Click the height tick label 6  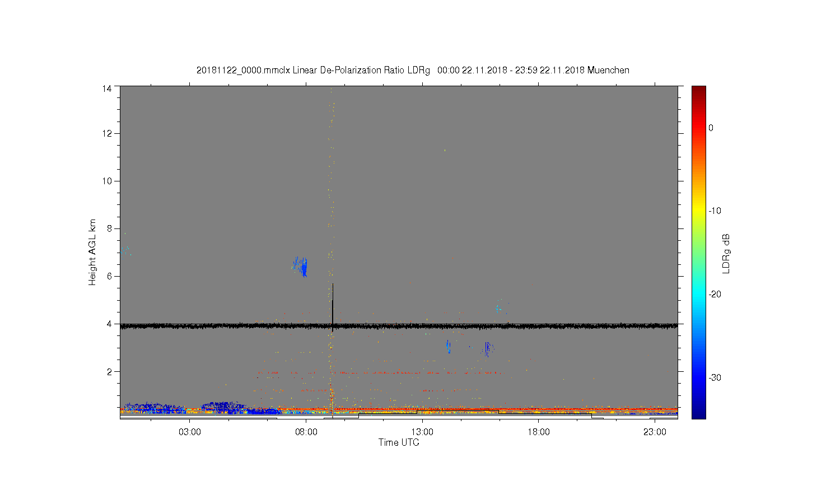pos(109,276)
